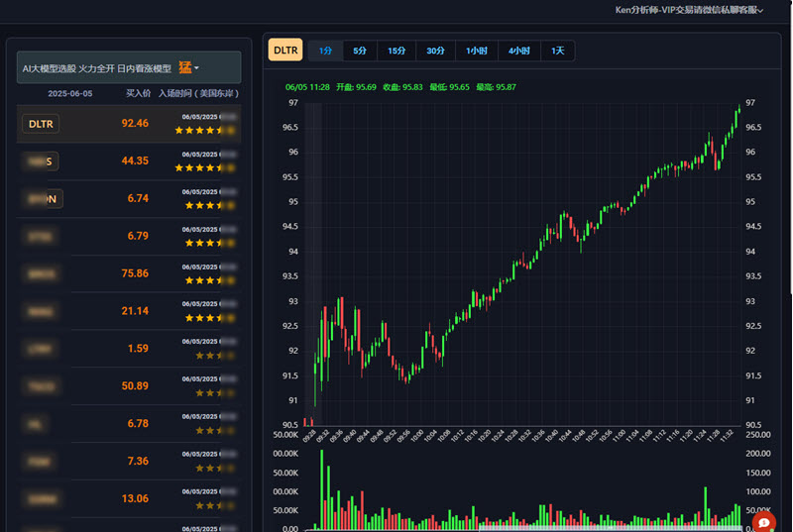The image size is (793, 532).
Task: Click the 买入价 column header
Action: tap(138, 93)
